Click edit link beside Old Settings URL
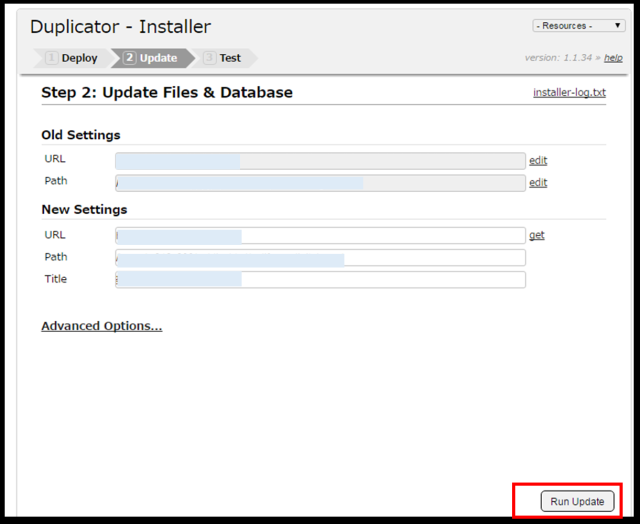The image size is (640, 524). tap(538, 160)
